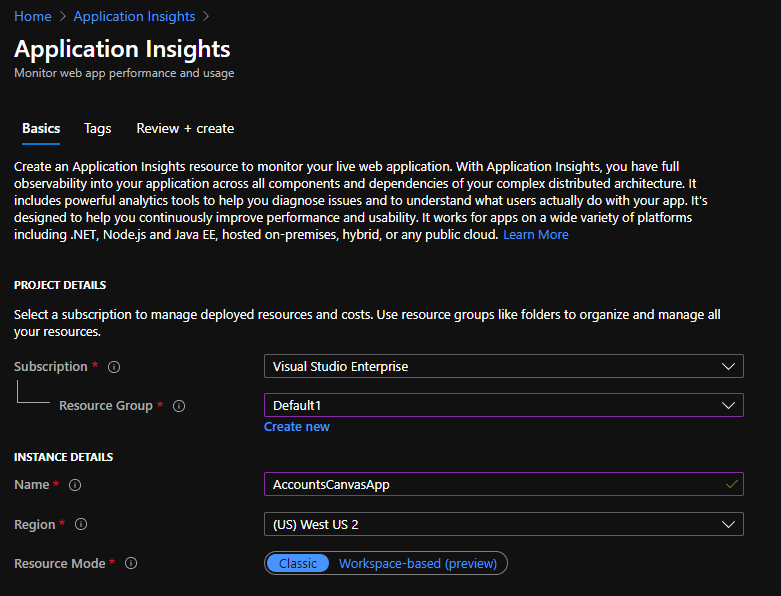This screenshot has width=781, height=596.
Task: Select the Basics tab
Action: pyautogui.click(x=41, y=128)
